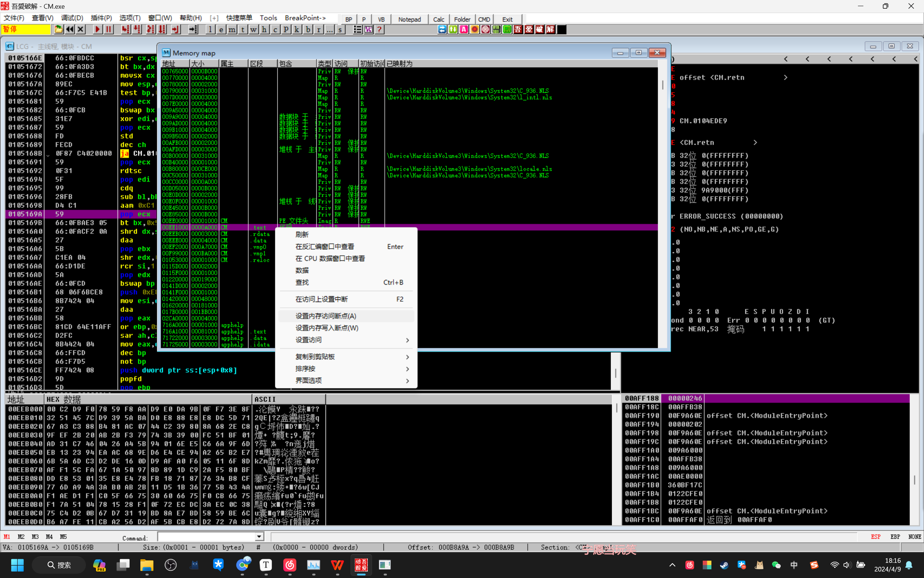Viewport: 924px width, 578px height.
Task: Switch to the M2 memory tab
Action: click(x=21, y=537)
